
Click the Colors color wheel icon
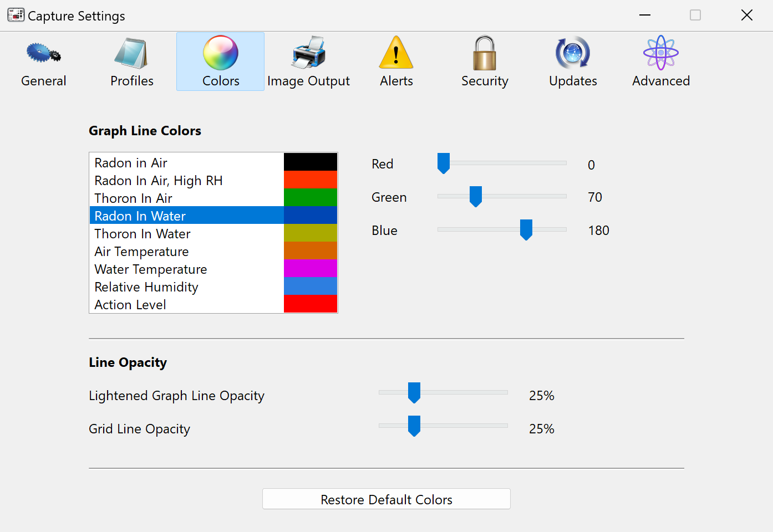220,54
